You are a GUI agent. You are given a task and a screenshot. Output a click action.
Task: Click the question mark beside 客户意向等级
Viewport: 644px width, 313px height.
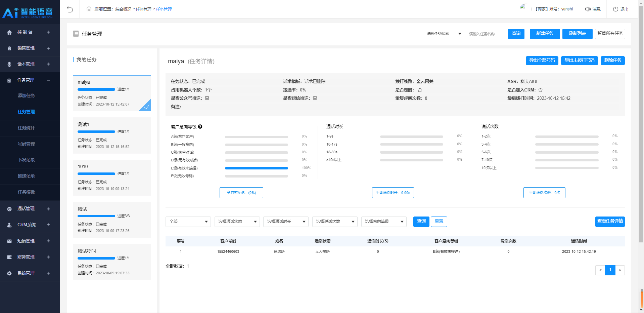point(200,127)
